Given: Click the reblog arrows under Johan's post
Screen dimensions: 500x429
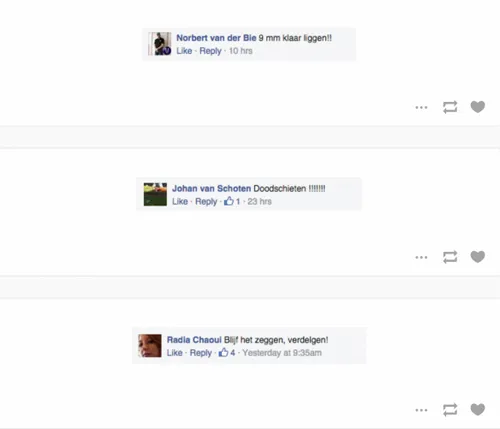Looking at the screenshot, I should coord(450,257).
